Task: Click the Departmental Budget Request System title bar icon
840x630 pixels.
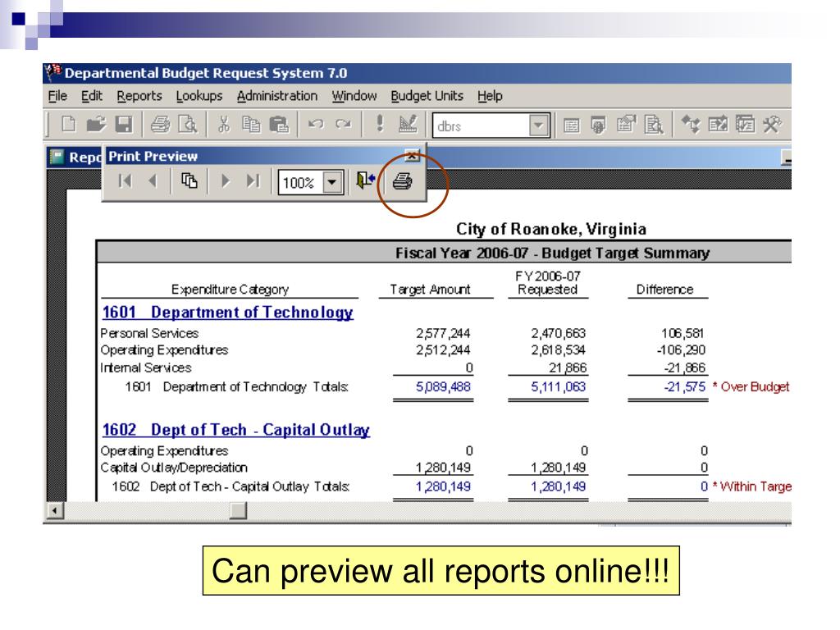Action: tap(53, 72)
